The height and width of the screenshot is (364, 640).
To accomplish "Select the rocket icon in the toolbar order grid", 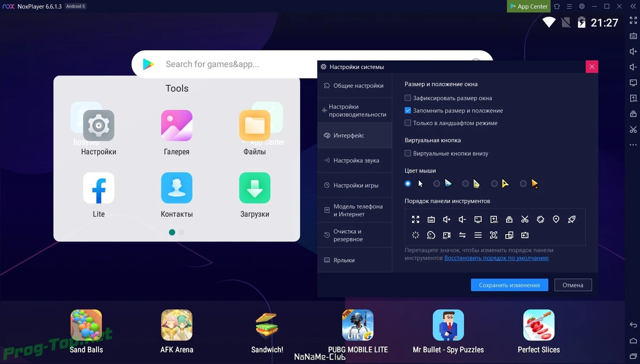I will click(x=572, y=219).
